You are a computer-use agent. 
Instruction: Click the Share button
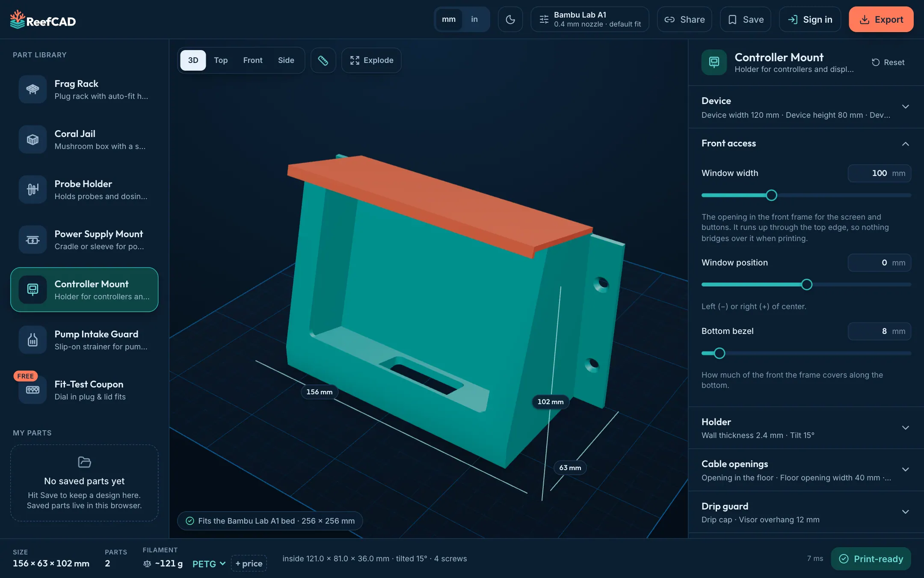coord(684,19)
